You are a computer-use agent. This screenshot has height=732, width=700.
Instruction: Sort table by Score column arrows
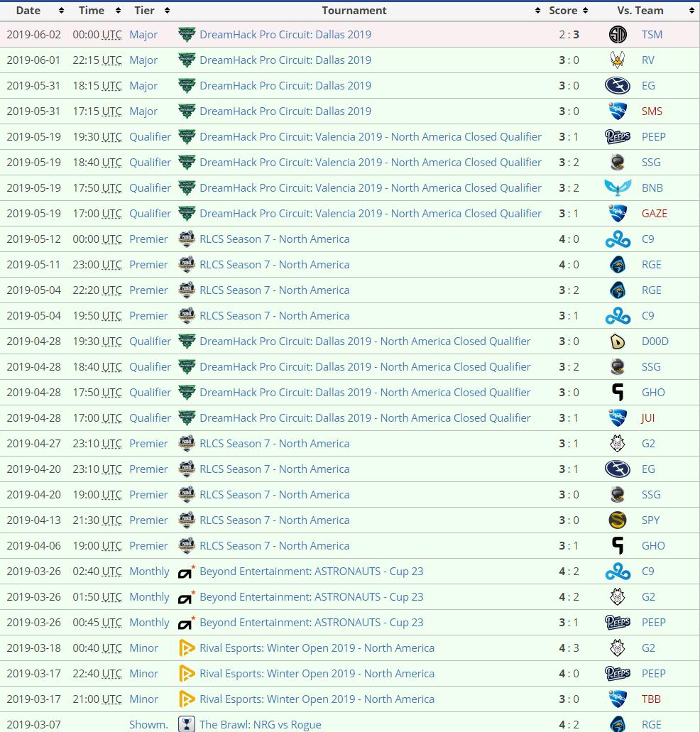pyautogui.click(x=585, y=11)
